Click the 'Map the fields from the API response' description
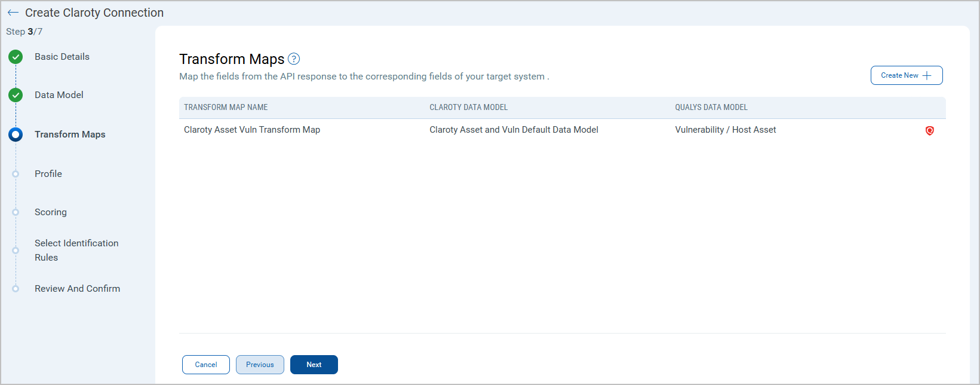 point(364,77)
